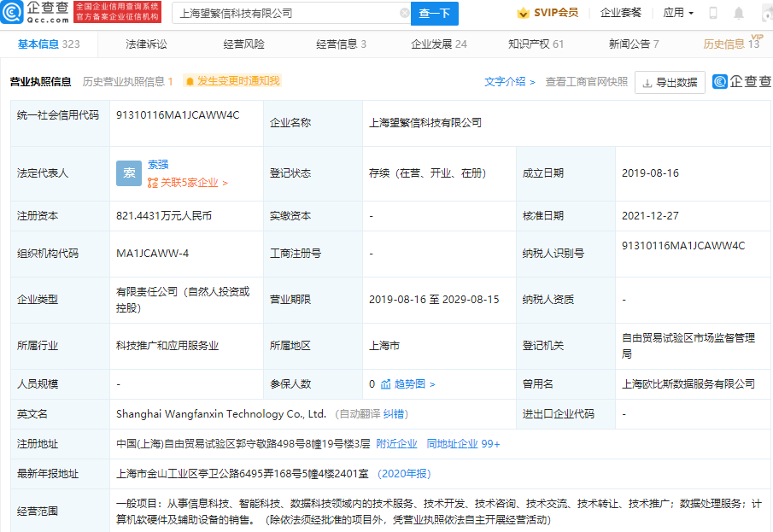773x532 pixels.
Task: Open the mobile phone app icon
Action: (x=713, y=13)
